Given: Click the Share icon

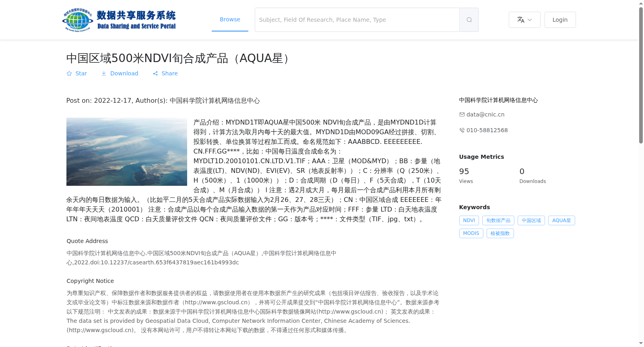Looking at the screenshot, I should [x=155, y=73].
